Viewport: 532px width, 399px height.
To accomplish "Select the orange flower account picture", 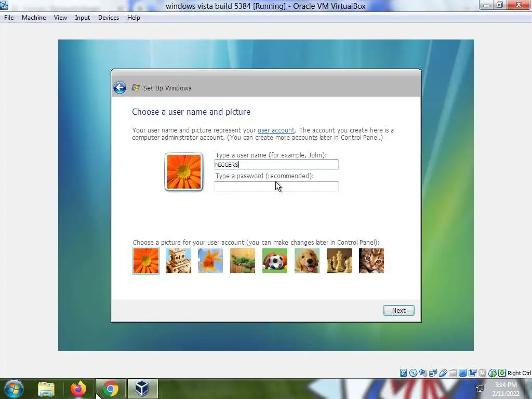I will coord(146,261).
